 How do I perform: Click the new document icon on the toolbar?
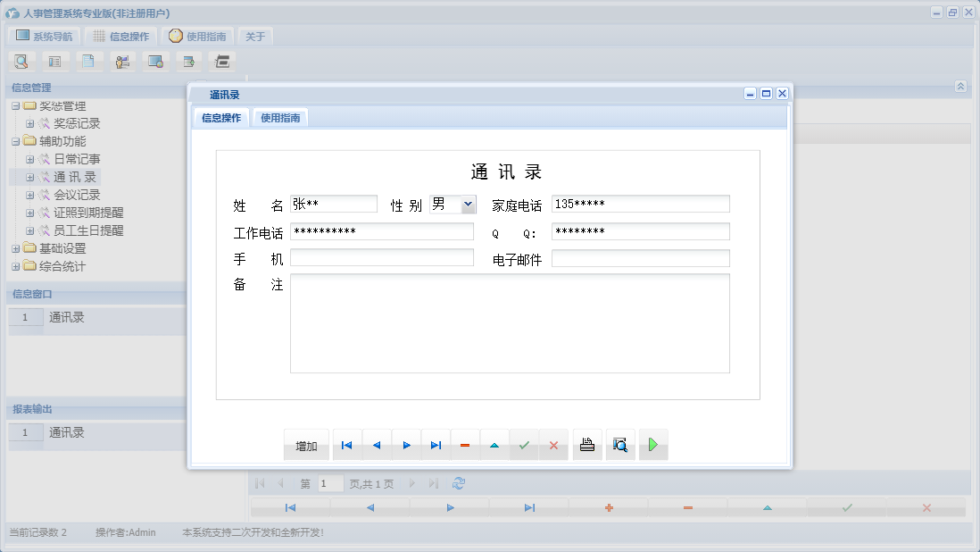pyautogui.click(x=88, y=61)
